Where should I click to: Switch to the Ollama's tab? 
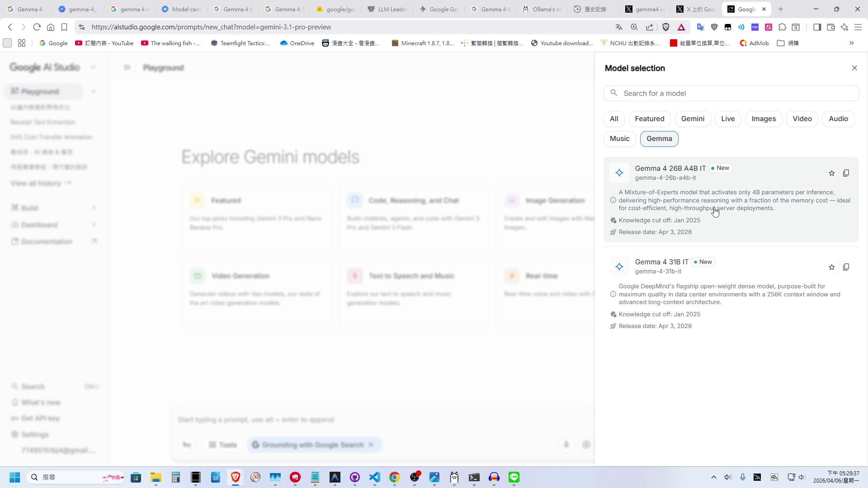click(x=542, y=9)
